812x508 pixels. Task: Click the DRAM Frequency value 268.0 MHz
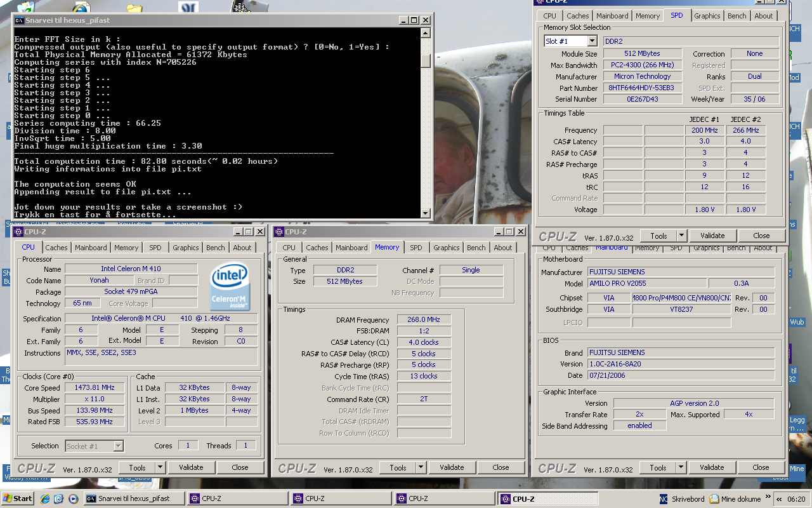click(424, 319)
